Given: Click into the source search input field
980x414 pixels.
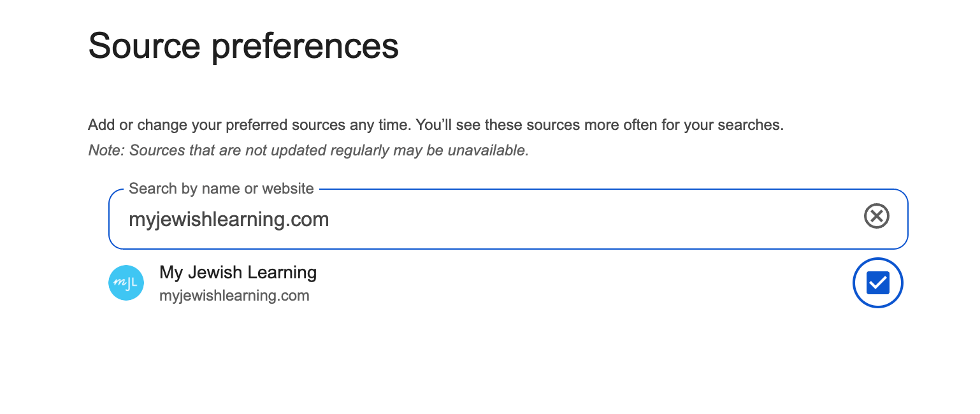Looking at the screenshot, I should pyautogui.click(x=508, y=219).
